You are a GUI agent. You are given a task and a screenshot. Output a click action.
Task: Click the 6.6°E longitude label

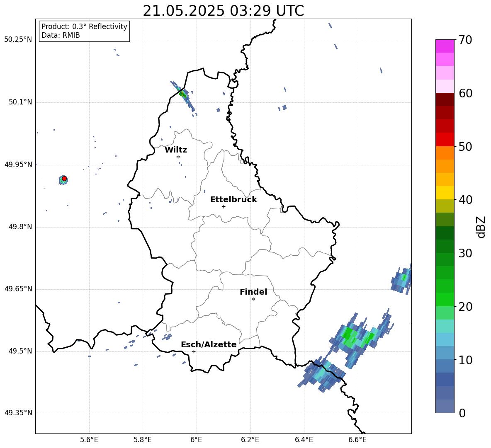click(x=357, y=440)
